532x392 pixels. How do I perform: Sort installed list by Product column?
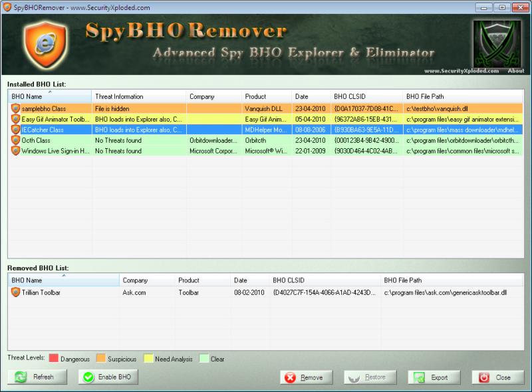[267, 96]
